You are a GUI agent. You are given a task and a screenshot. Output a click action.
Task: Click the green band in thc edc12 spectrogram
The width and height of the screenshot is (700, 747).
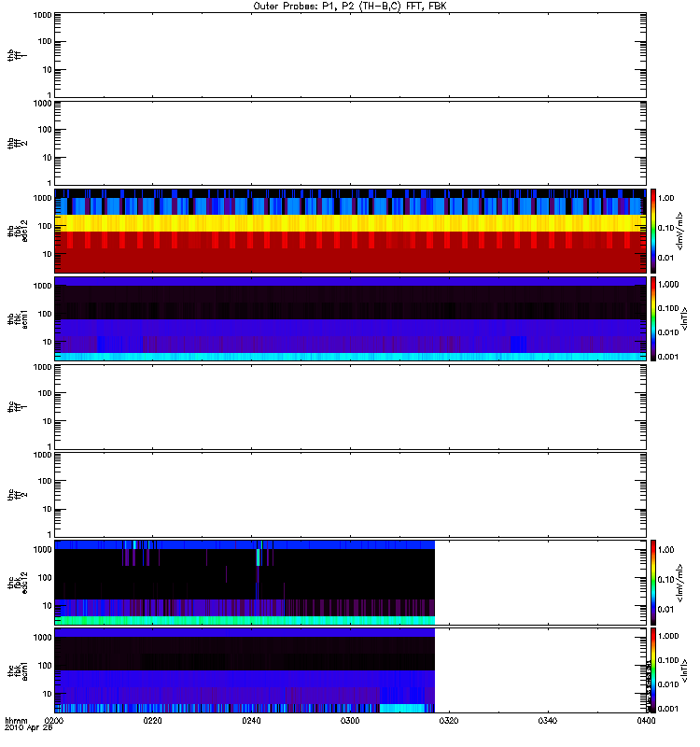(245, 620)
